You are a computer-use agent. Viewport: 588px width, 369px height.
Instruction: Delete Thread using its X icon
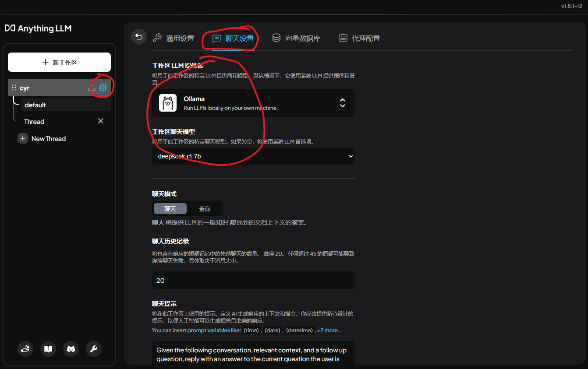click(x=101, y=121)
